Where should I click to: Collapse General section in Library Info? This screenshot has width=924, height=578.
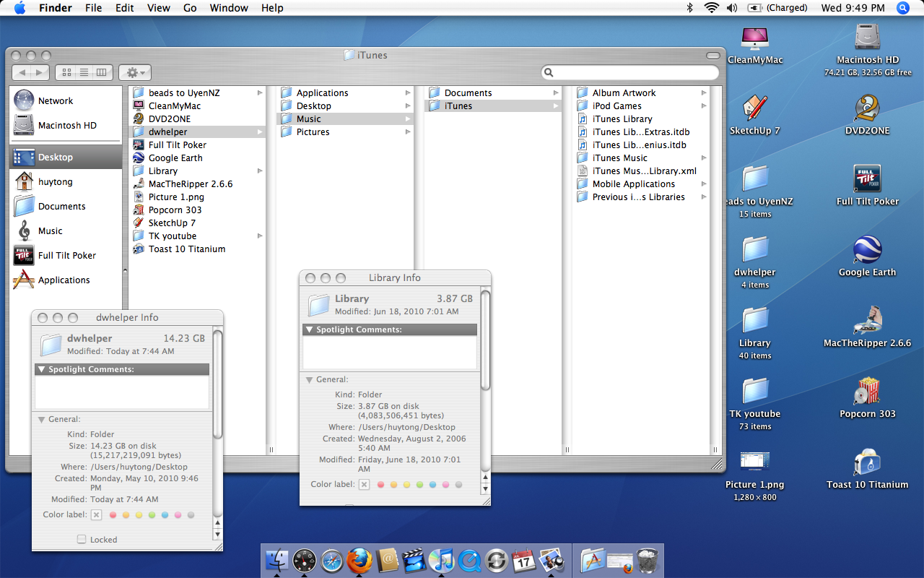(x=309, y=380)
